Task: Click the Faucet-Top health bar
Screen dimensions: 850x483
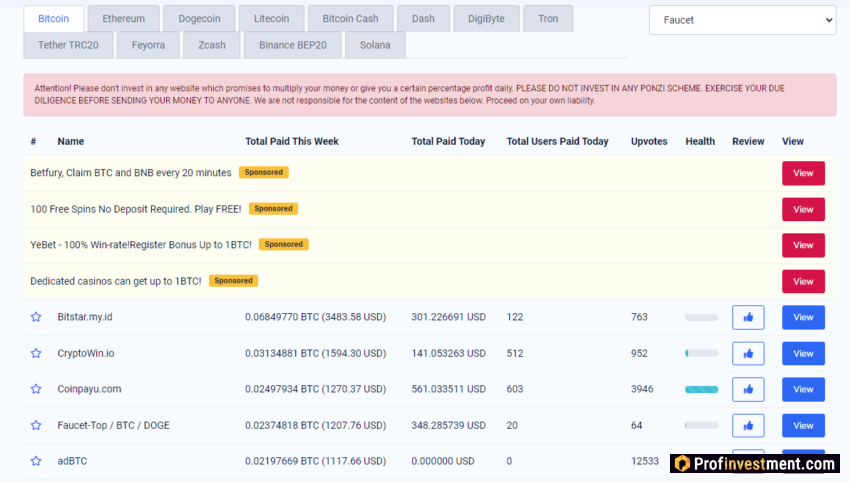Action: point(701,426)
